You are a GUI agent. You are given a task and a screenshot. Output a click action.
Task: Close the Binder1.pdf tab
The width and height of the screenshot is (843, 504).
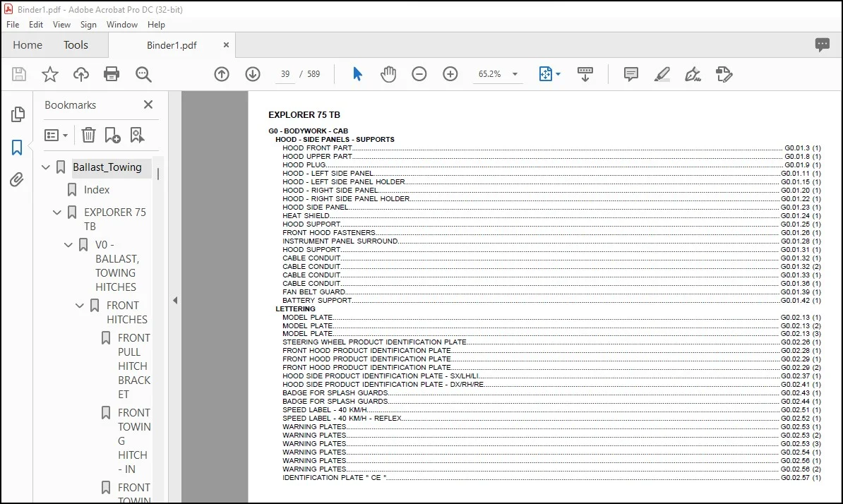[x=227, y=45]
